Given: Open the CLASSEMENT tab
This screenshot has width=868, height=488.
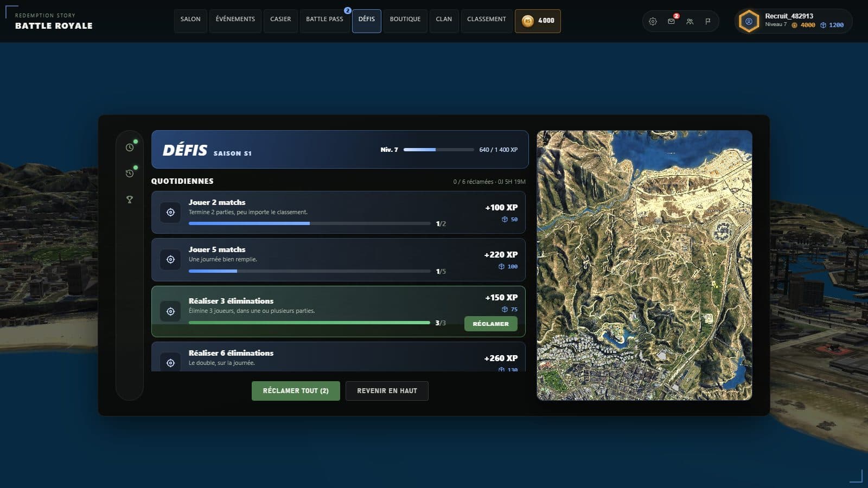Looking at the screenshot, I should (x=487, y=21).
